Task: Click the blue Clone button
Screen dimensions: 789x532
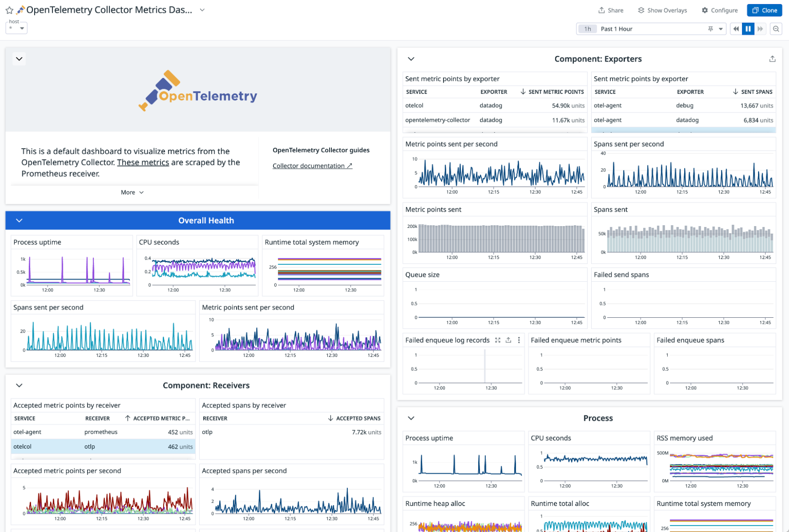Action: click(x=764, y=10)
